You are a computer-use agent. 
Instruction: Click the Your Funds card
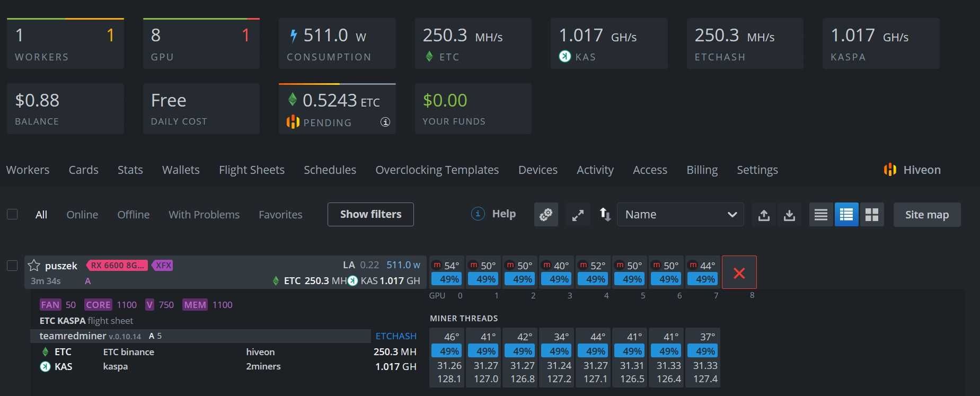(473, 109)
